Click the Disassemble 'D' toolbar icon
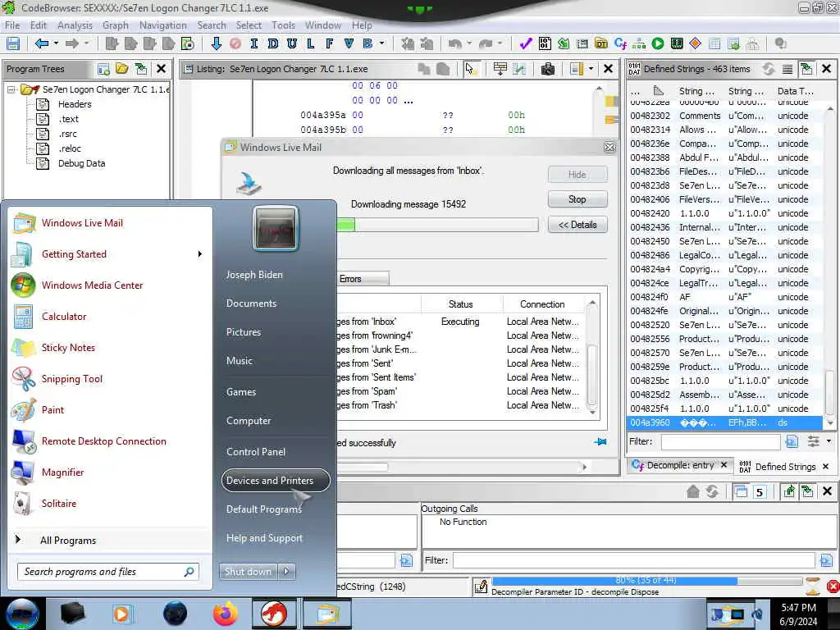Image resolution: width=840 pixels, height=630 pixels. point(272,44)
